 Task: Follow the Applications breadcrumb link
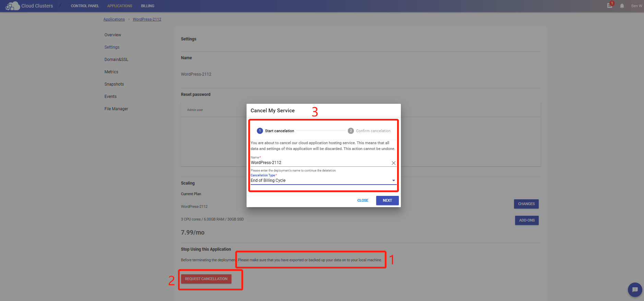[114, 19]
